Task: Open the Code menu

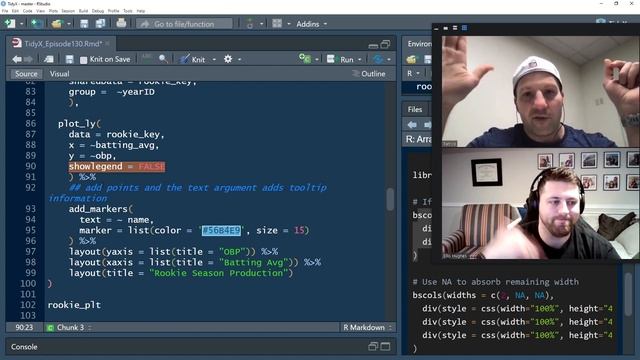Action: tap(28, 11)
